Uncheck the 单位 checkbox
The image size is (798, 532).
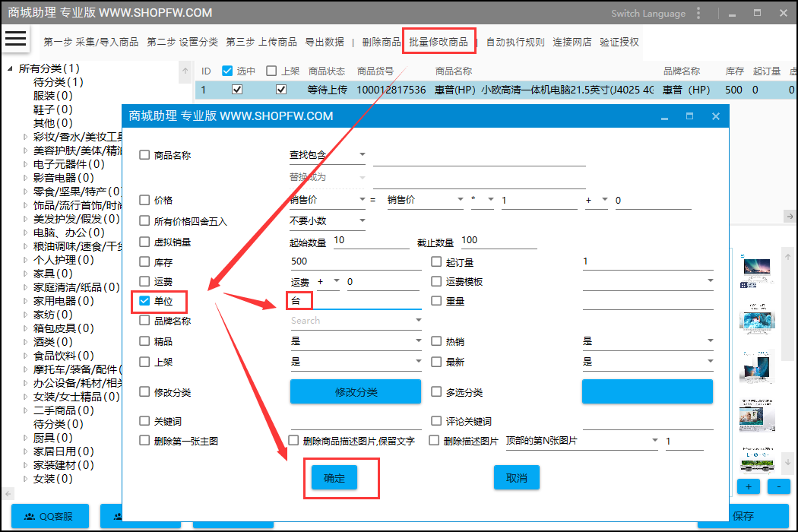144,301
